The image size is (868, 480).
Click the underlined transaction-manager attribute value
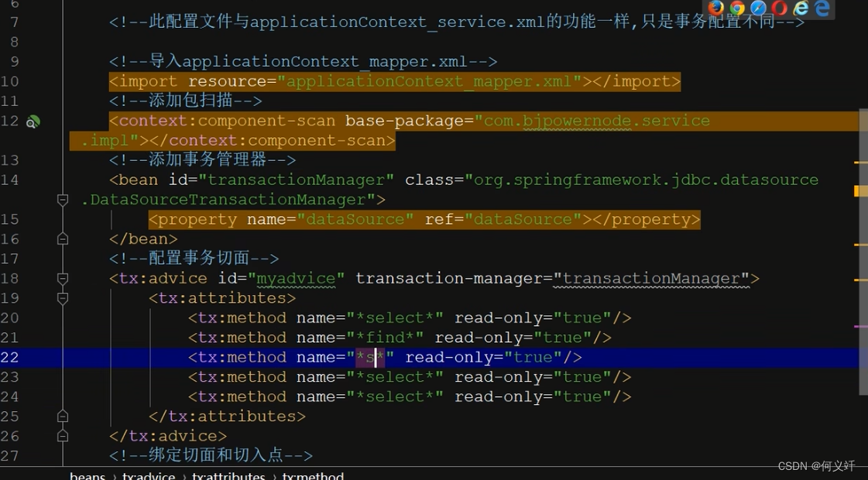pos(651,279)
